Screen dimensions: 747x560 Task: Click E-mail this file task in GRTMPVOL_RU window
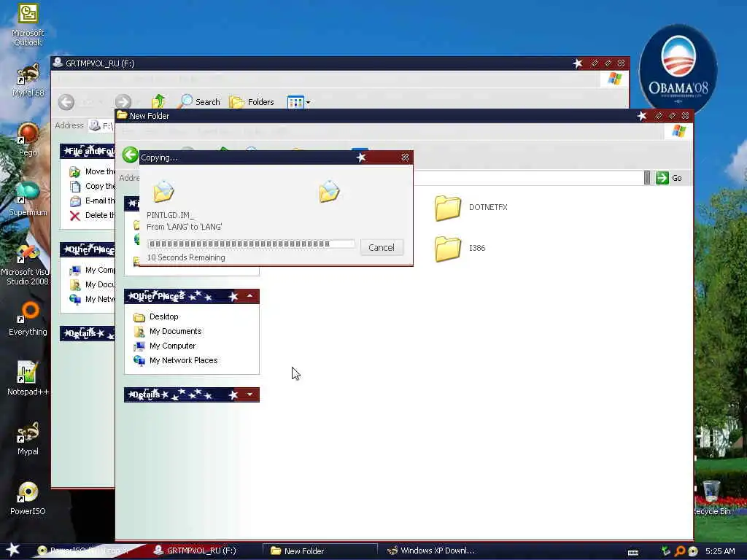(92, 201)
